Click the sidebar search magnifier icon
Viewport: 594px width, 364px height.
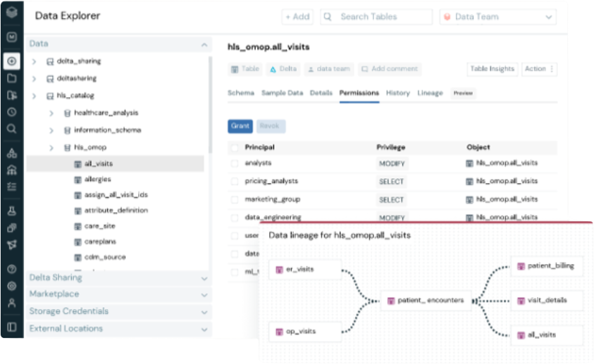pos(12,129)
